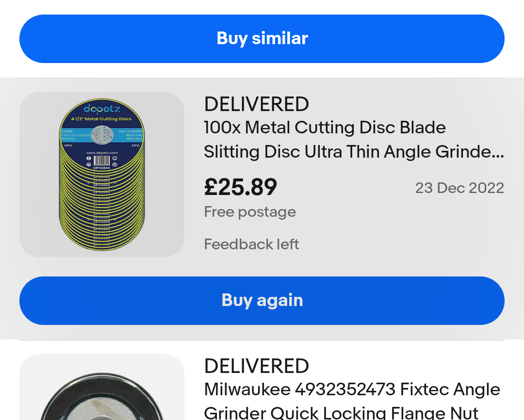Tap the Free postage text

click(250, 212)
